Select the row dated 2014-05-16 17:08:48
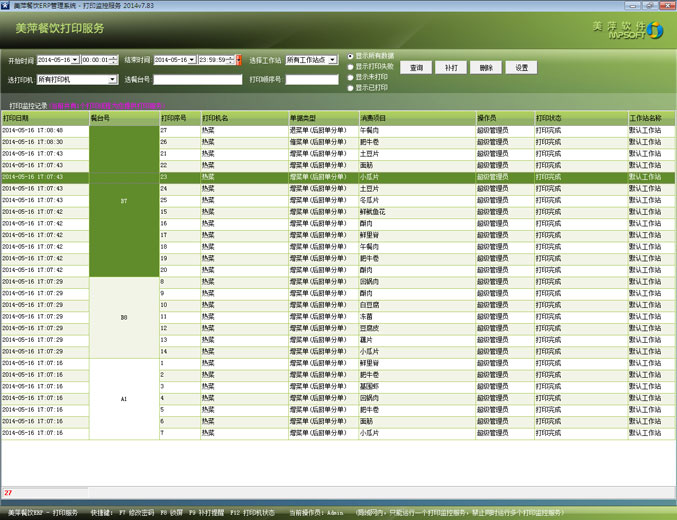Image resolution: width=677 pixels, height=520 pixels. pos(338,130)
